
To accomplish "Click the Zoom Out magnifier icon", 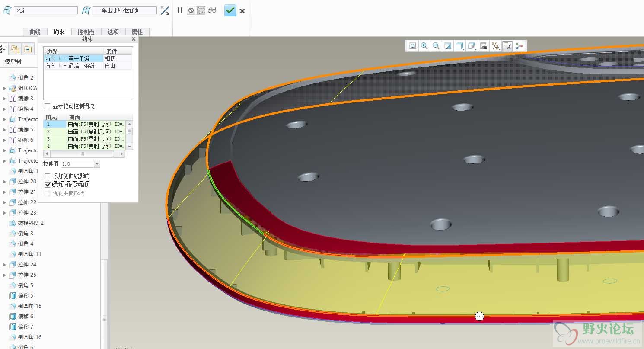I will click(x=436, y=46).
